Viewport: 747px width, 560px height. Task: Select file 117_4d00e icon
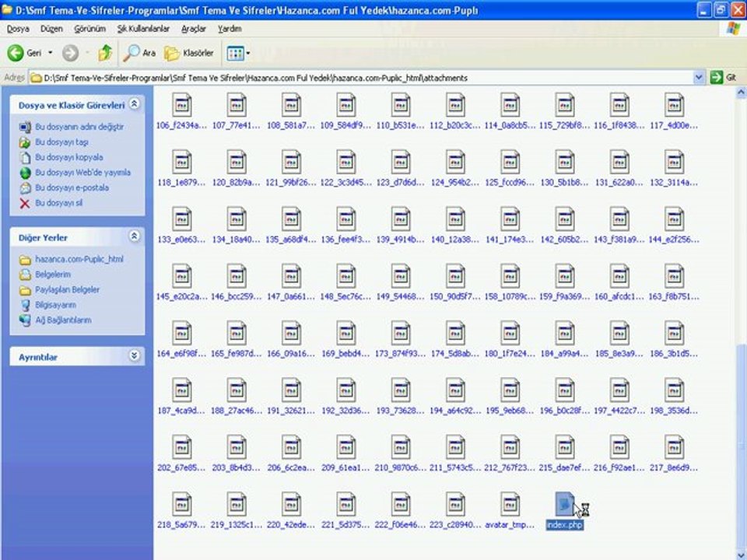pyautogui.click(x=674, y=105)
